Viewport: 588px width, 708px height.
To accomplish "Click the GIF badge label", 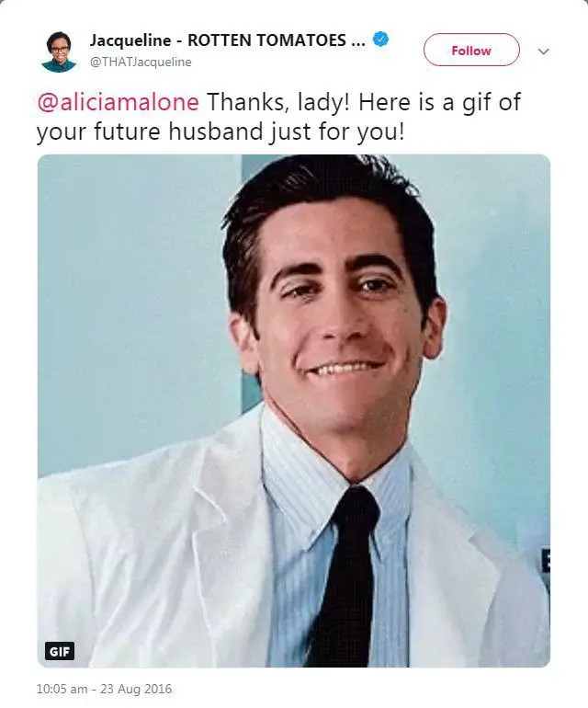I will (x=60, y=651).
